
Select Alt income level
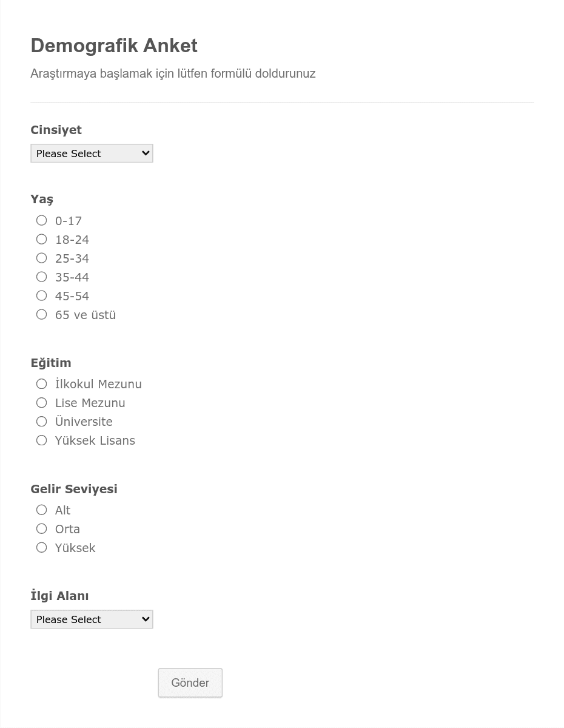point(41,510)
